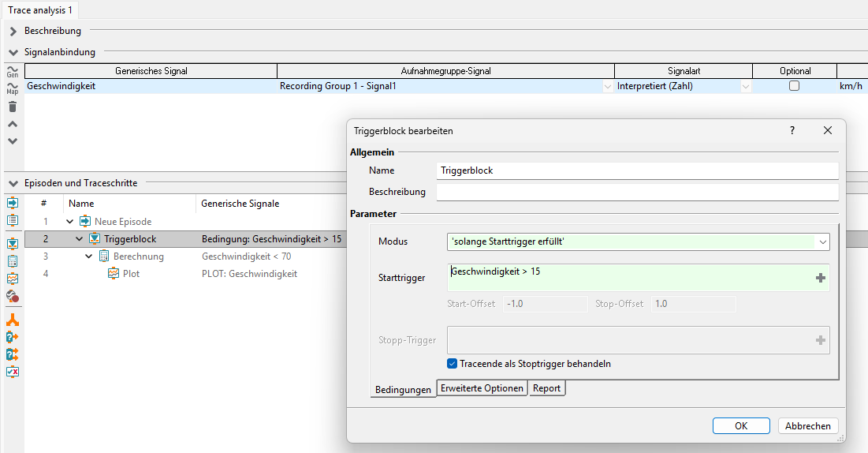868x453 pixels.
Task: Move signal down with down arrow icon
Action: click(x=13, y=140)
